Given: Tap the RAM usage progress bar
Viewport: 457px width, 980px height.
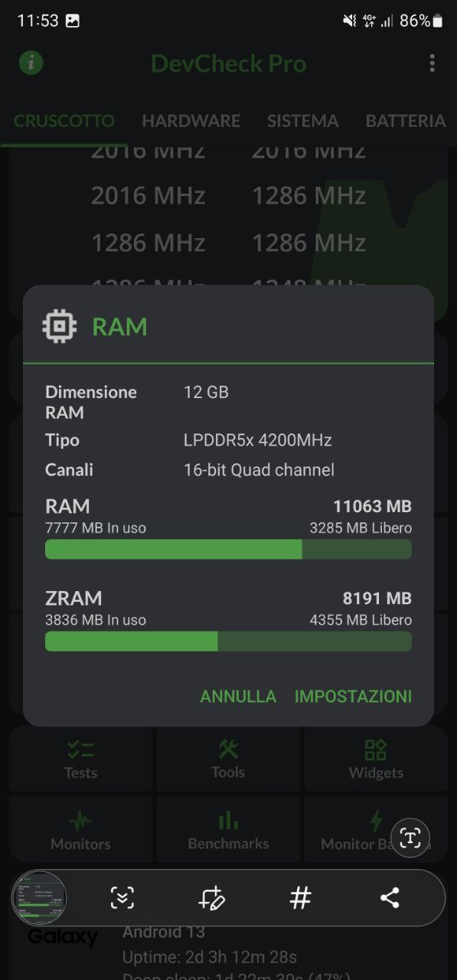Looking at the screenshot, I should click(x=228, y=549).
